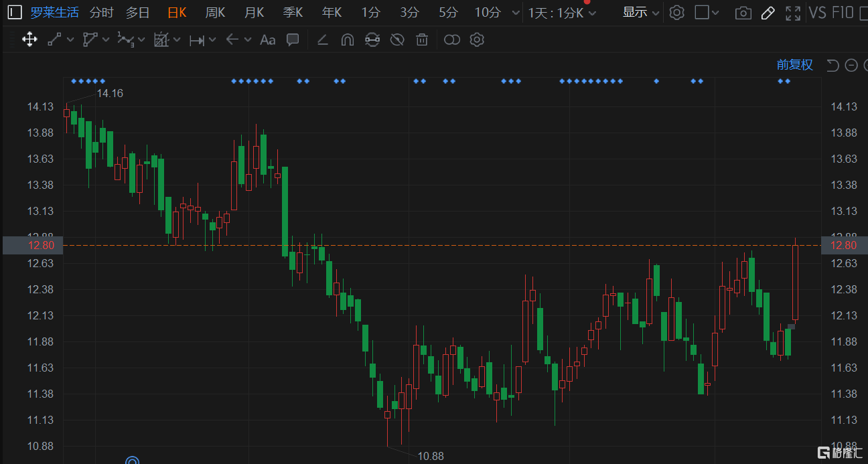Switch to 分时 intraday tab
Viewport: 868px width, 464px height.
(102, 13)
